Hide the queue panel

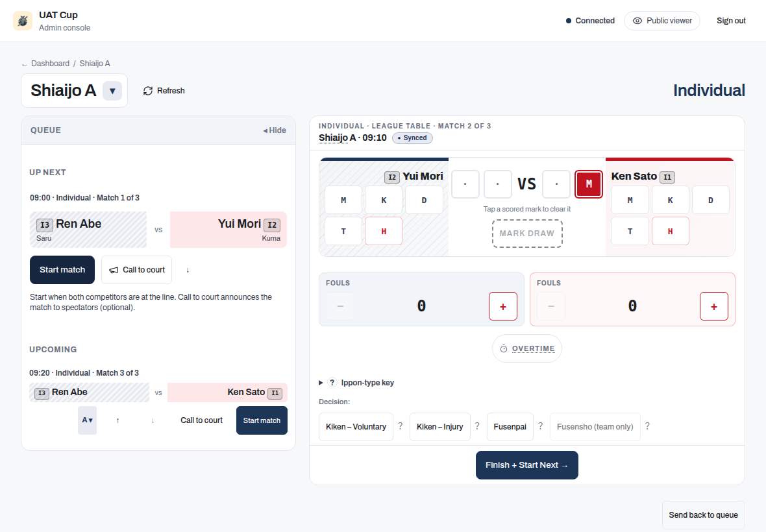coord(275,130)
